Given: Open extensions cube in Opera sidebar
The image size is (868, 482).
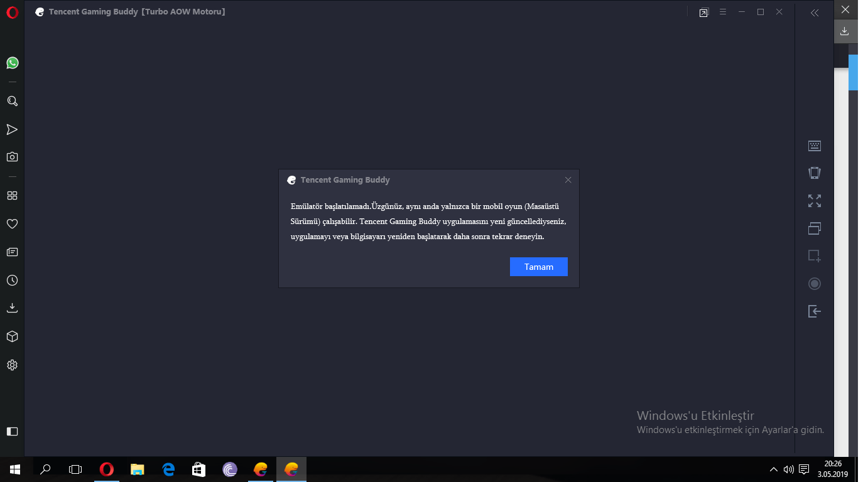Looking at the screenshot, I should 12,336.
